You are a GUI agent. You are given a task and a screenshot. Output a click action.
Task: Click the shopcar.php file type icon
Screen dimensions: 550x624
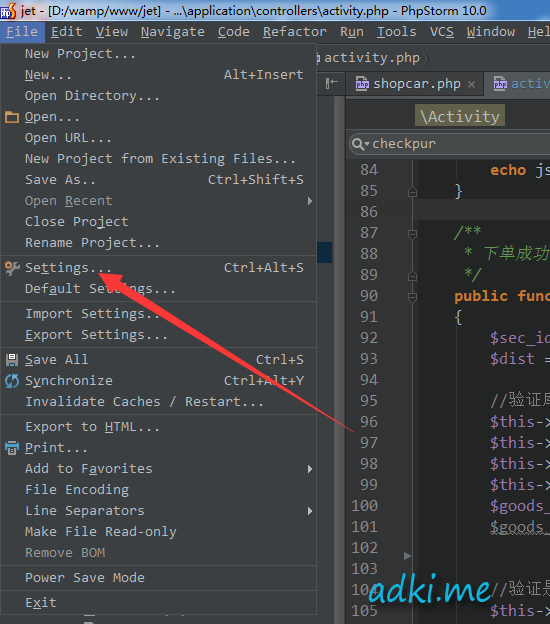pos(362,84)
